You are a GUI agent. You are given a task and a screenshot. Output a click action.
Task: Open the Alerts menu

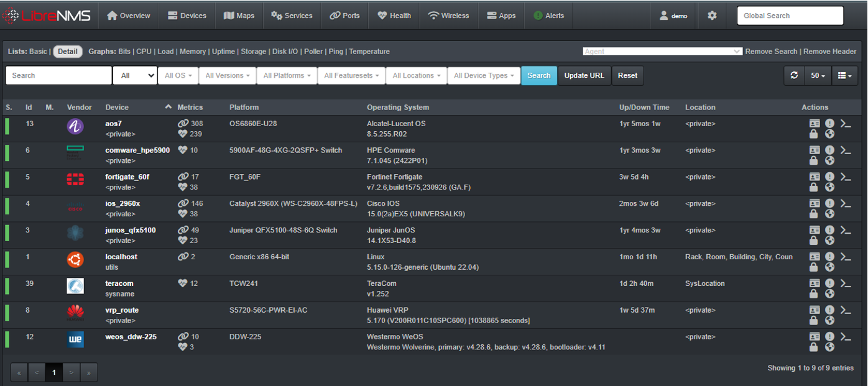549,16
